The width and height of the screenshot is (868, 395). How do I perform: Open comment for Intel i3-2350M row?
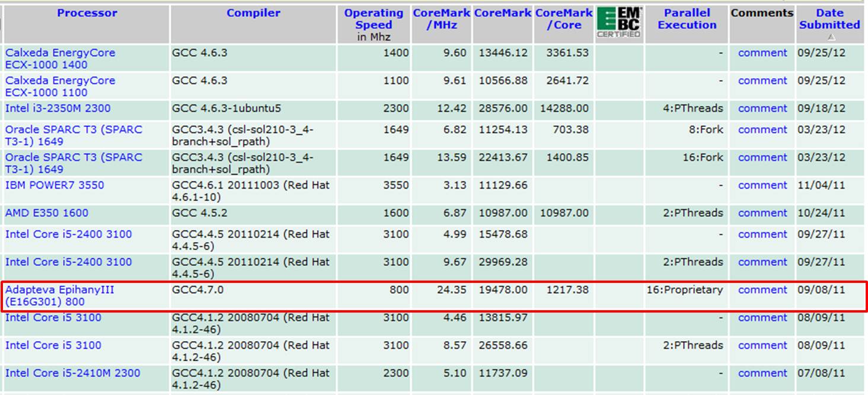(x=762, y=109)
